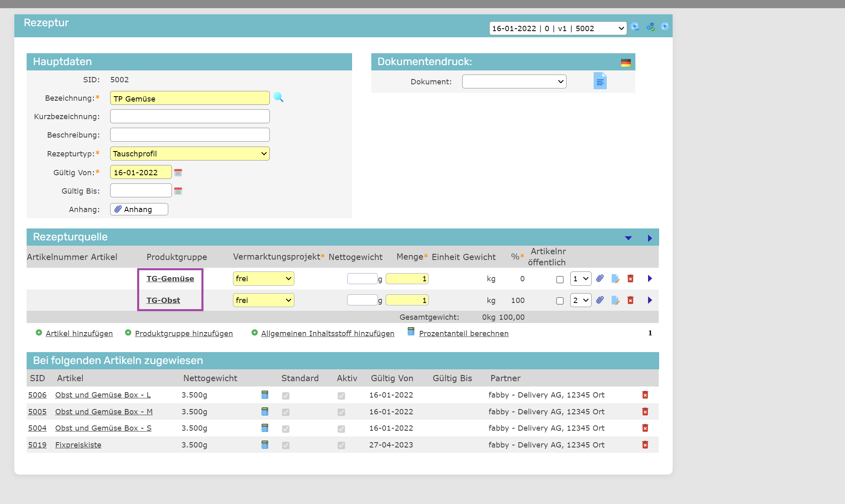Image resolution: width=845 pixels, height=504 pixels.
Task: Click the German flag language icon
Action: coord(626,63)
